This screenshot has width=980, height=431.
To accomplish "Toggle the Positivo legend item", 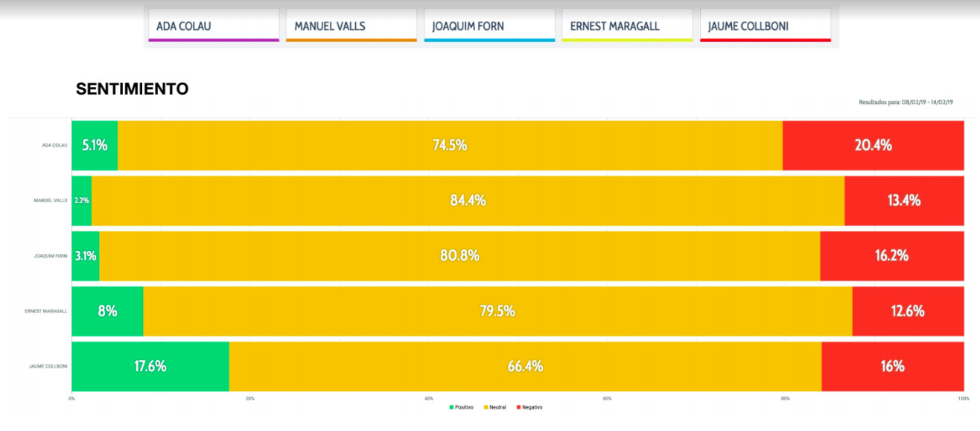I will 465,407.
